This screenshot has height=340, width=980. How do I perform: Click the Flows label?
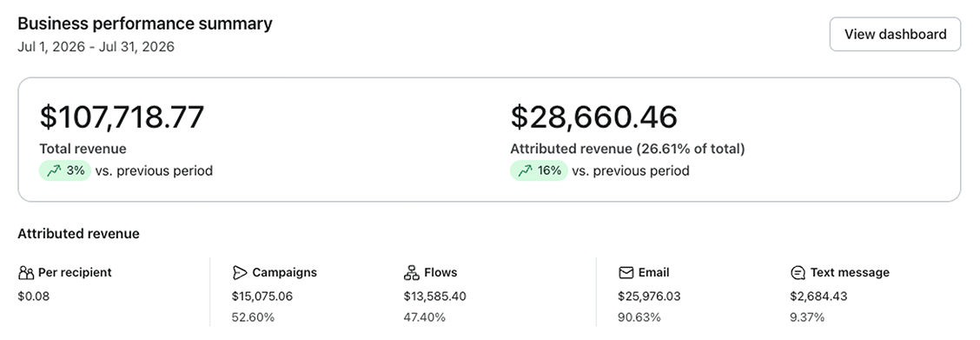point(440,272)
